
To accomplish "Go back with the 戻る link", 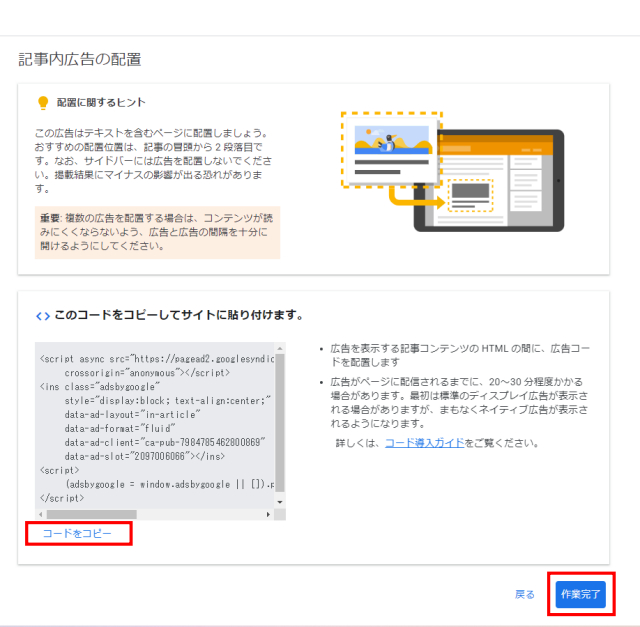I will point(524,594).
